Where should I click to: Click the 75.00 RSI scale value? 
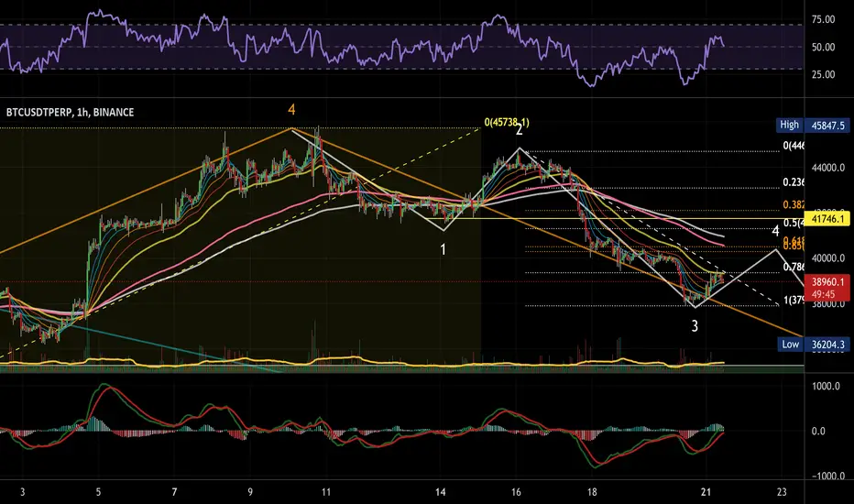(x=823, y=19)
